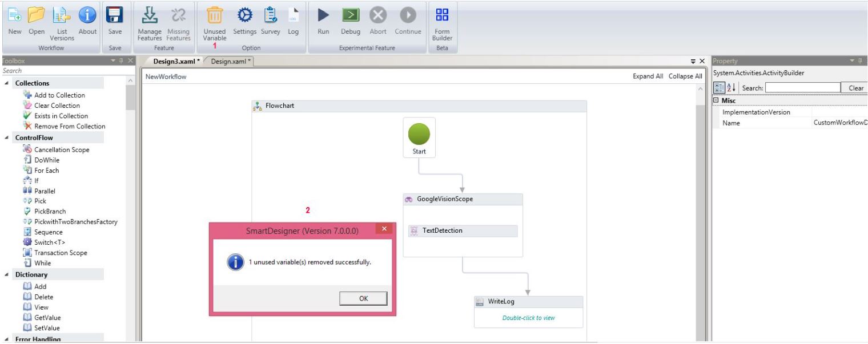Screen dimensions: 868x344
Task: Click the Run play icon
Action: tap(323, 15)
